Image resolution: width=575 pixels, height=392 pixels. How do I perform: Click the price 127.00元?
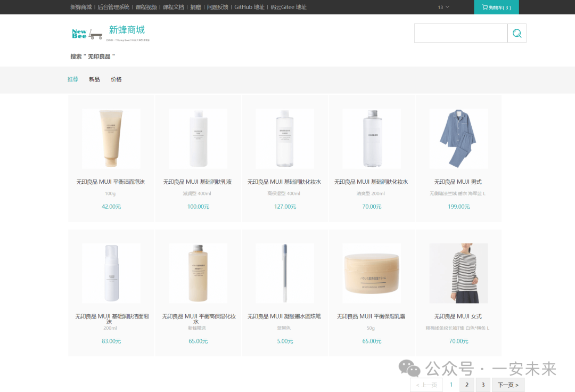285,207
